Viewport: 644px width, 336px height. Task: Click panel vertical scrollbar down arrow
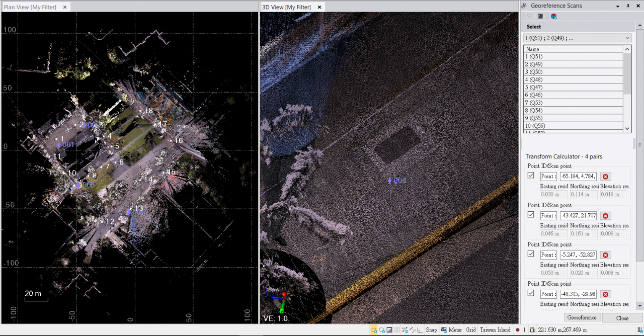pyautogui.click(x=639, y=305)
